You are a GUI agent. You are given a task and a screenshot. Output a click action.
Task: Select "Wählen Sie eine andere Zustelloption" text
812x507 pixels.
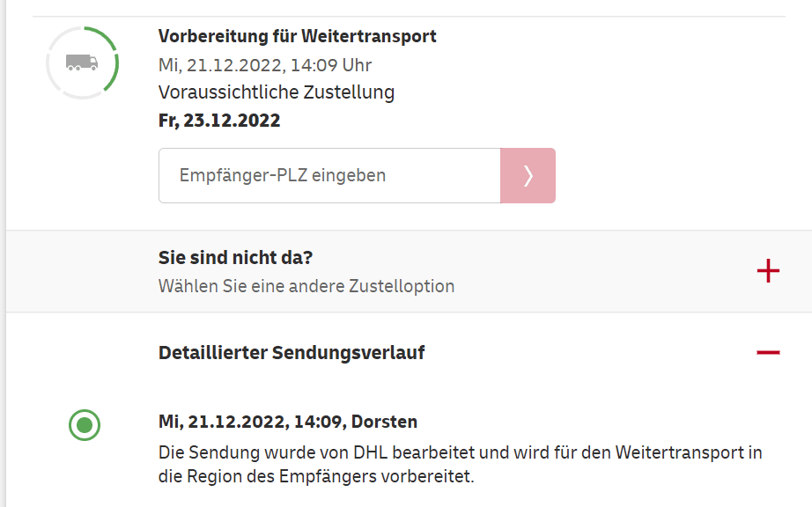(306, 286)
